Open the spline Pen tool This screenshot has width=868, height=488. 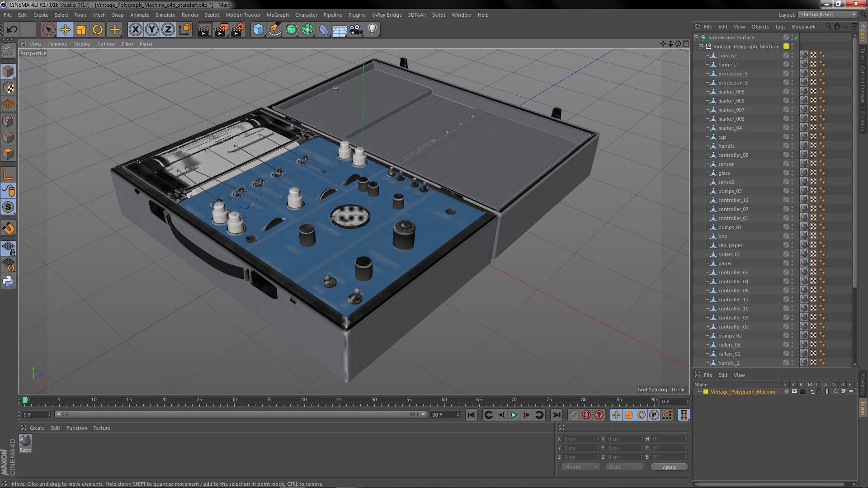(x=274, y=30)
